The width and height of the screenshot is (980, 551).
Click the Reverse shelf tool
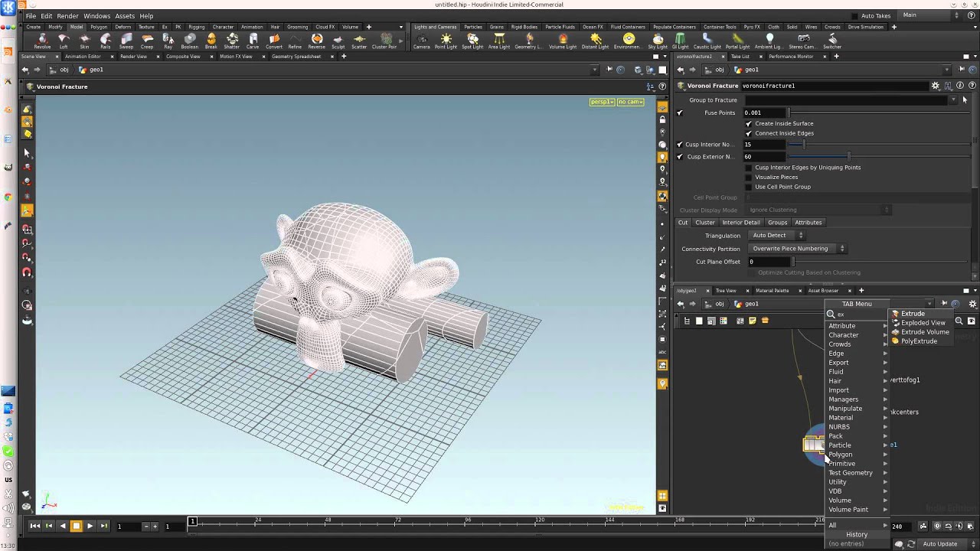tap(316, 41)
